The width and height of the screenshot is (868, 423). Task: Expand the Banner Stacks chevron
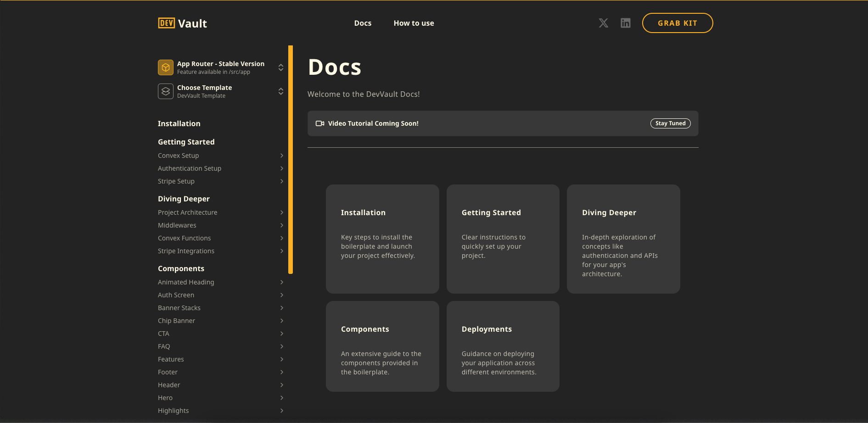[282, 308]
